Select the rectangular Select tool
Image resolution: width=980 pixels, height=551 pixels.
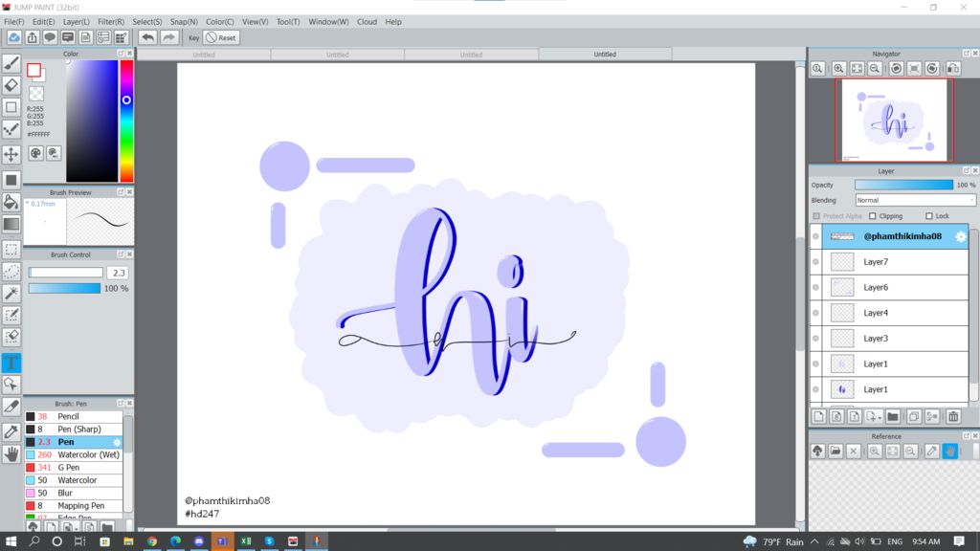click(11, 250)
